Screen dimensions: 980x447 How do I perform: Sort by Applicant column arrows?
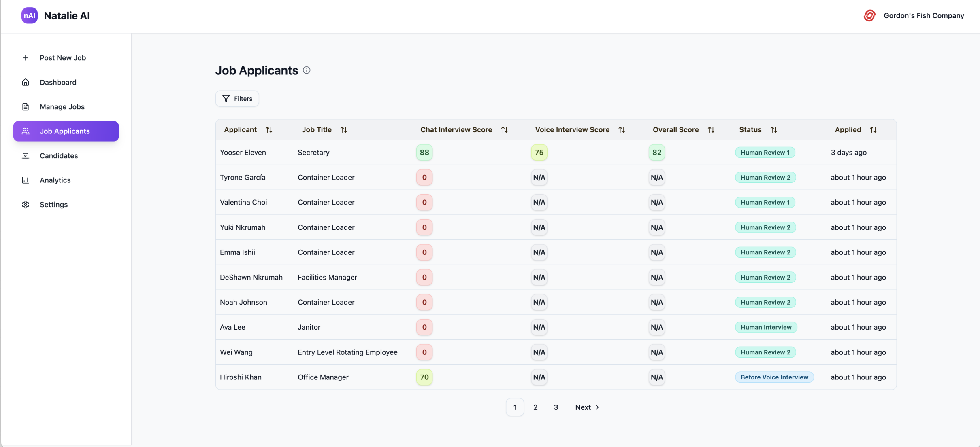coord(269,130)
